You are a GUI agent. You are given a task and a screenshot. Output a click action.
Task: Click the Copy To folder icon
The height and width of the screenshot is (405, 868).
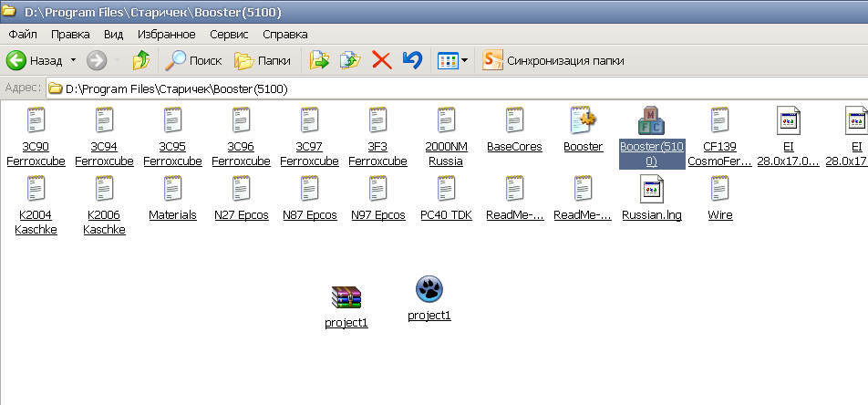click(350, 60)
